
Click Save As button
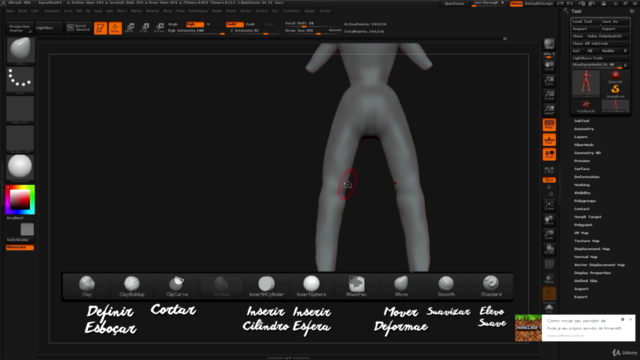tap(615, 22)
